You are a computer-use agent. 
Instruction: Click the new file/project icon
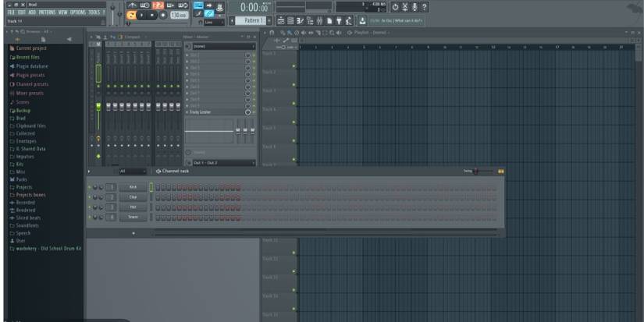coord(329,20)
